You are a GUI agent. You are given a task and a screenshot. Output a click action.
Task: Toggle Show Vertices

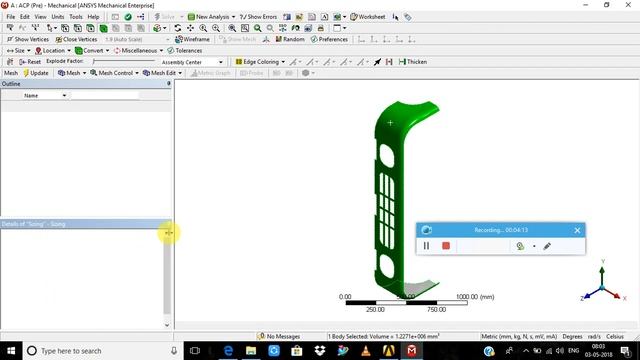(x=28, y=39)
